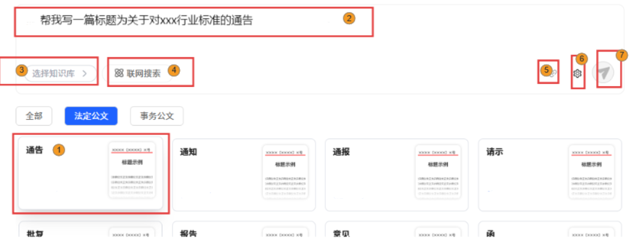Open the settings gear icon

[x=577, y=73]
